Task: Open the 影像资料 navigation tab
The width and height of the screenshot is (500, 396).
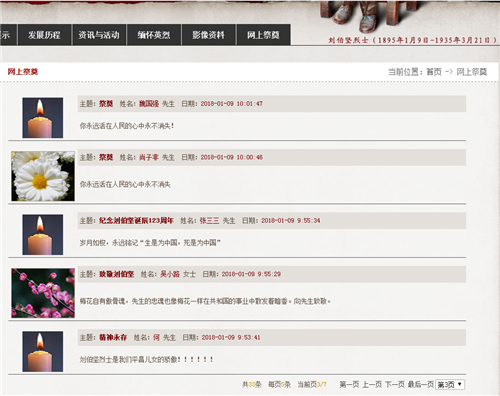Action: (x=209, y=35)
